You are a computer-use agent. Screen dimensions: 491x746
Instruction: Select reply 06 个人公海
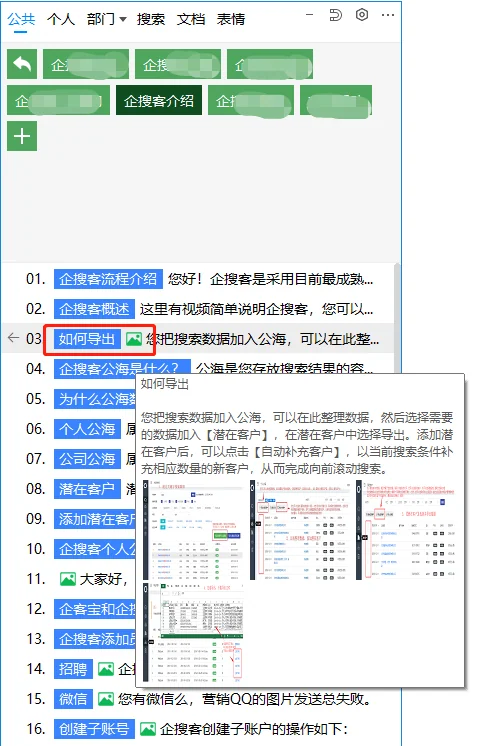tap(87, 429)
